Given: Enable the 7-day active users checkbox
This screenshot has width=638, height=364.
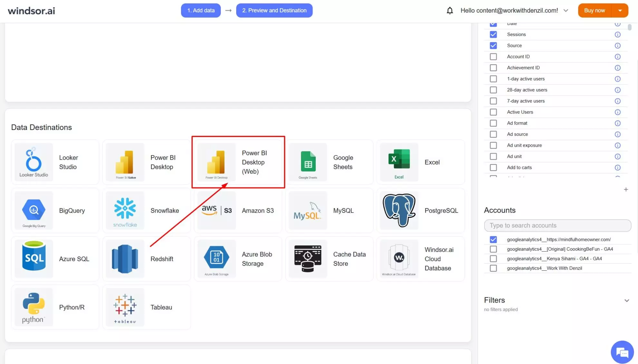Looking at the screenshot, I should point(493,101).
